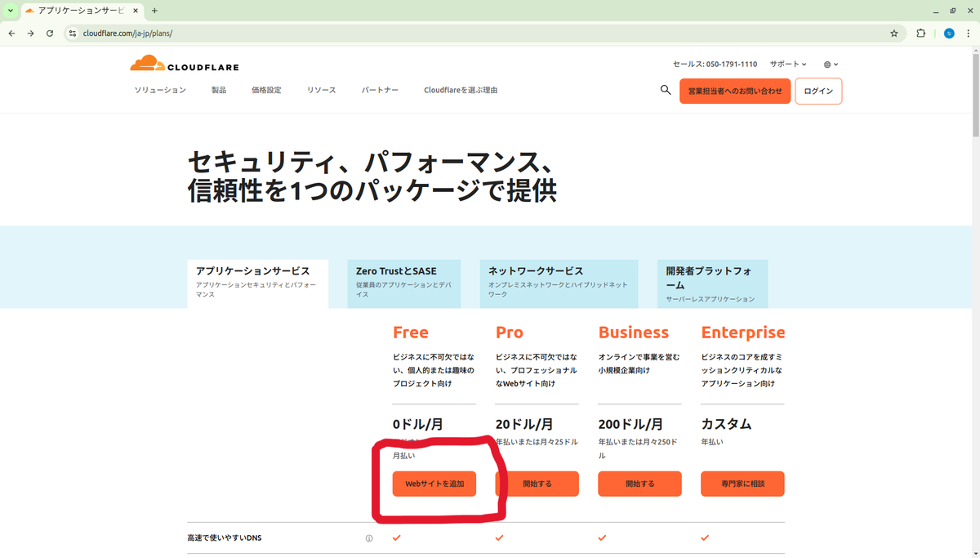Screen dimensions: 980x558
Task: Open a new browser tab with the plus icon
Action: point(154,11)
